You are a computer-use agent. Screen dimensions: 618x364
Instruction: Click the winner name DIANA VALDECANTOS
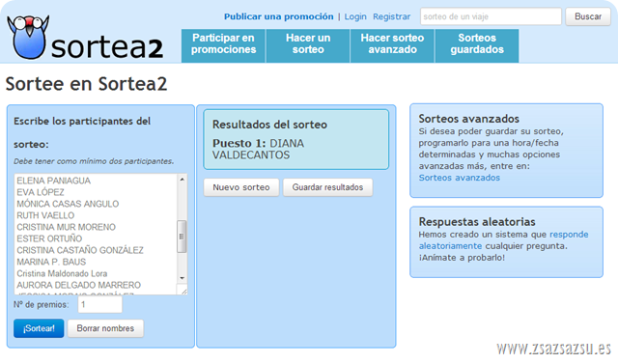pos(258,149)
